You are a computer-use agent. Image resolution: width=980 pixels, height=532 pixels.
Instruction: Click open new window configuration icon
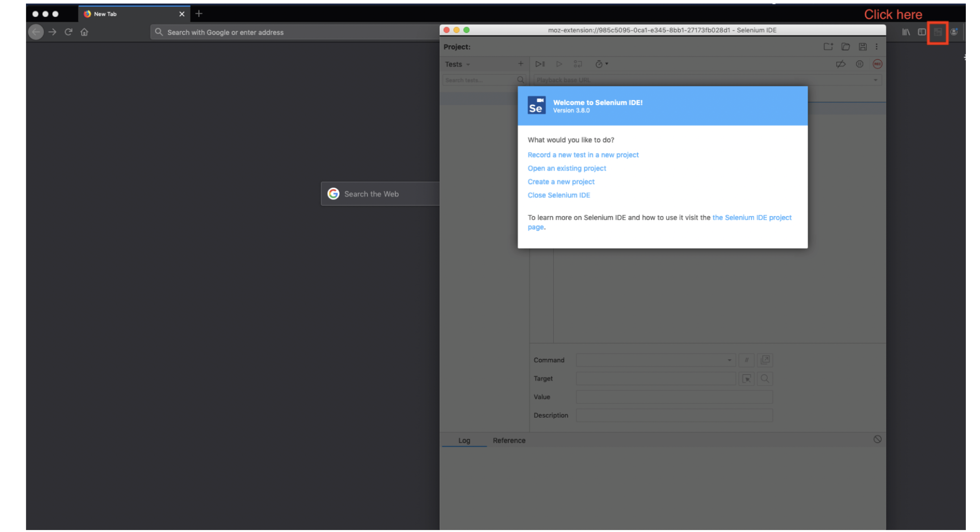(x=765, y=360)
